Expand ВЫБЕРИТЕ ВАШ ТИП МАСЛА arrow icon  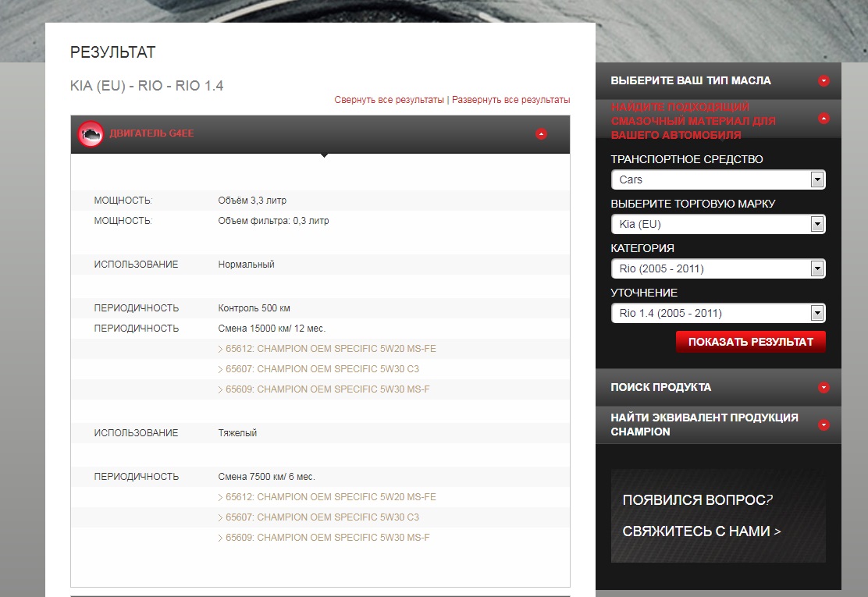824,81
